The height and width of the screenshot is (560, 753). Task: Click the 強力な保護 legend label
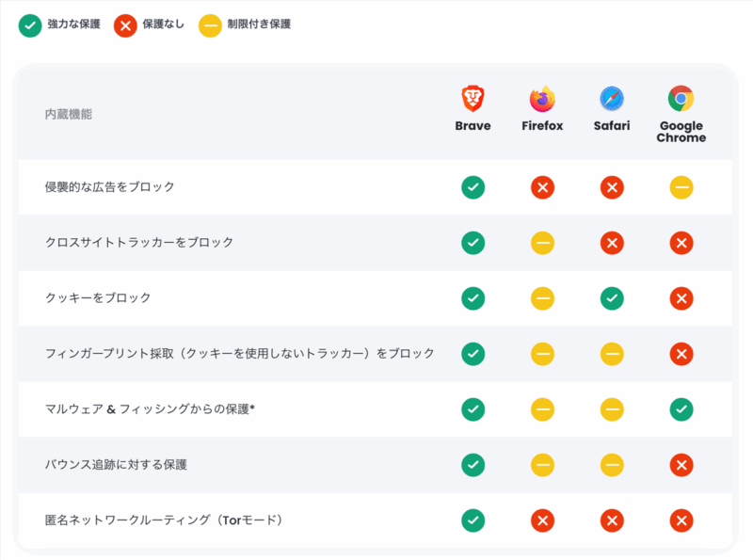tap(73, 24)
